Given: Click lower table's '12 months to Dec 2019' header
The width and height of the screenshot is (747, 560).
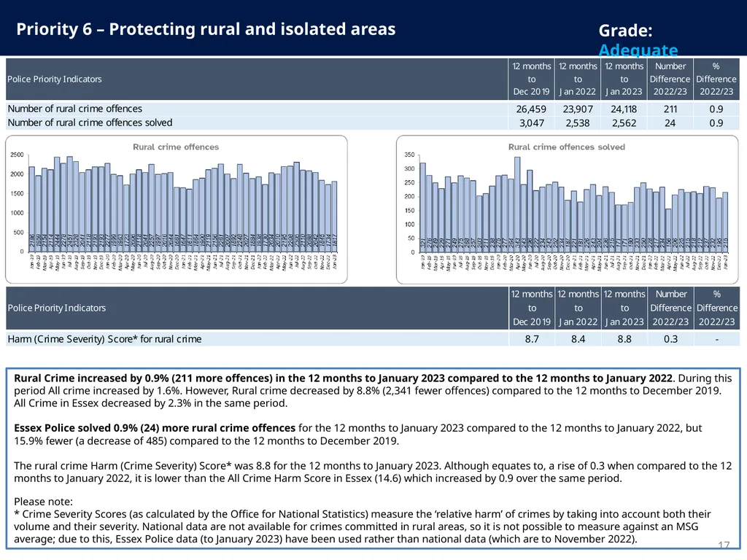Looking at the screenshot, I should tap(532, 308).
